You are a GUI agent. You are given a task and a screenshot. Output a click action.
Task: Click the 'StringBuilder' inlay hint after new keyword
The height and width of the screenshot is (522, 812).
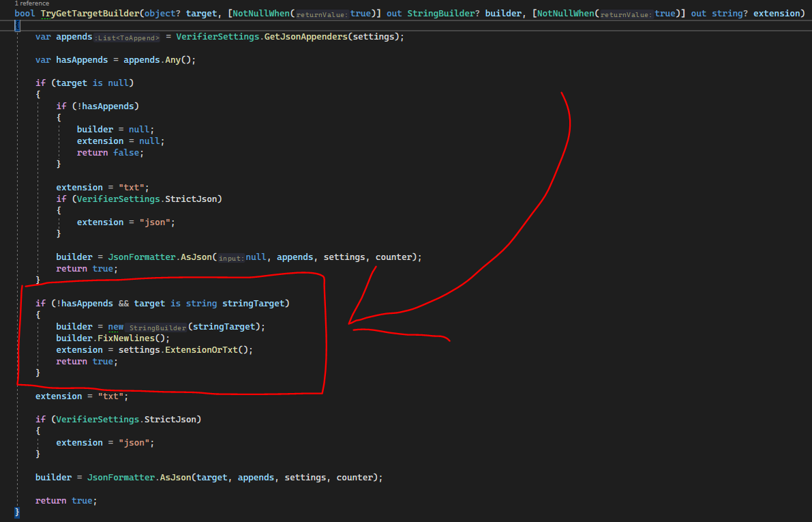click(x=157, y=327)
